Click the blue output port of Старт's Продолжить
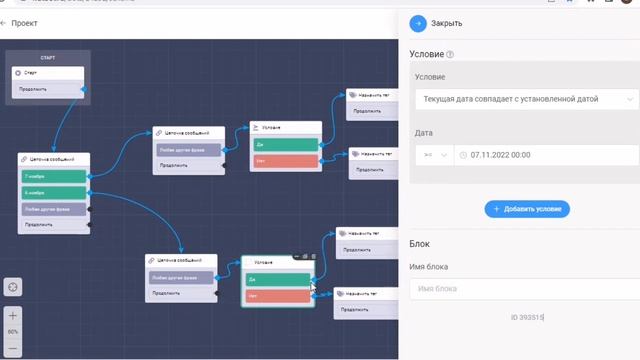Image resolution: width=640 pixels, height=360 pixels. 84,89
